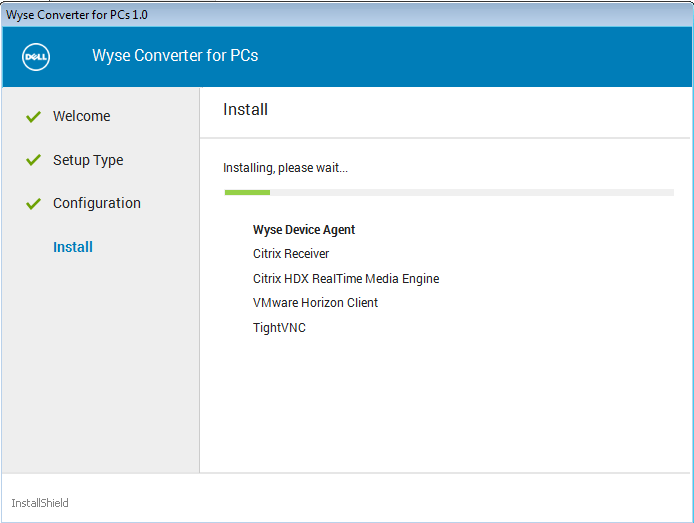Click the InstallShield label in footer
The width and height of the screenshot is (694, 523).
pyautogui.click(x=40, y=503)
